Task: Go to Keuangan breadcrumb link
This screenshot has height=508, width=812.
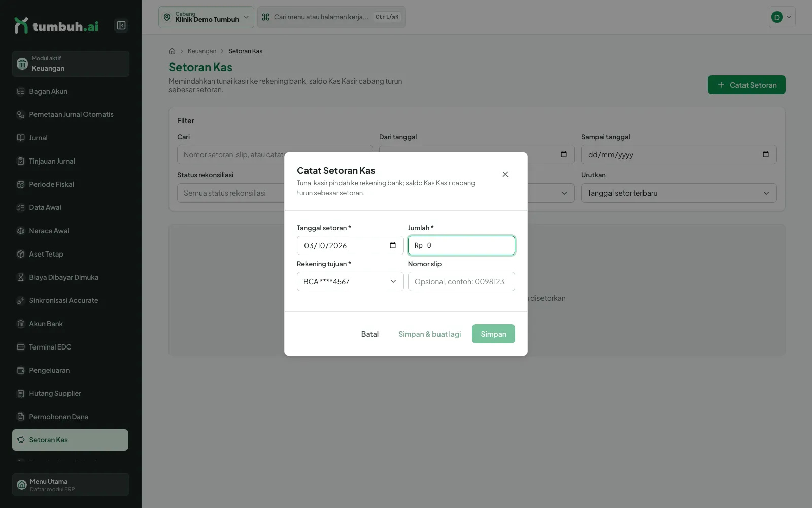Action: 202,51
